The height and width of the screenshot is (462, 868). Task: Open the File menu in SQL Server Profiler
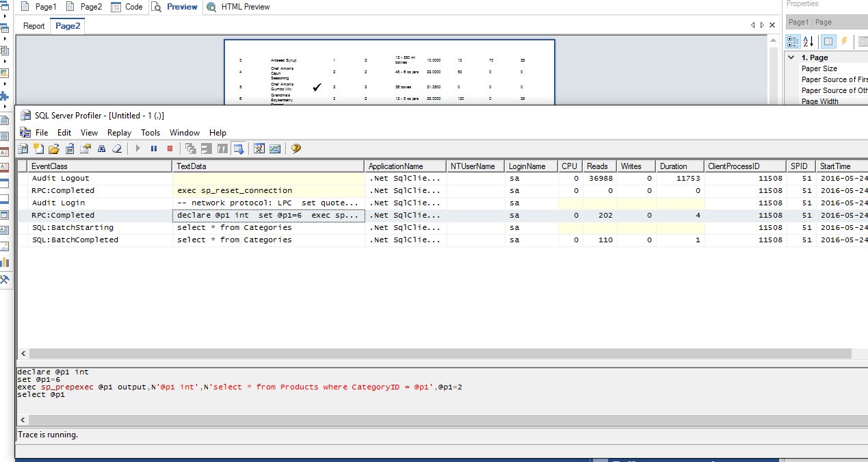[42, 133]
